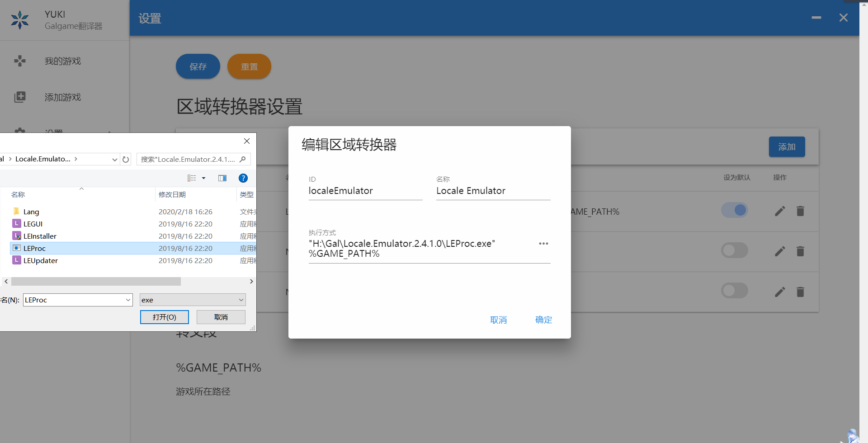Confirm with 确定 in the edit dialog
Screen dimensions: 868x443
[543, 320]
